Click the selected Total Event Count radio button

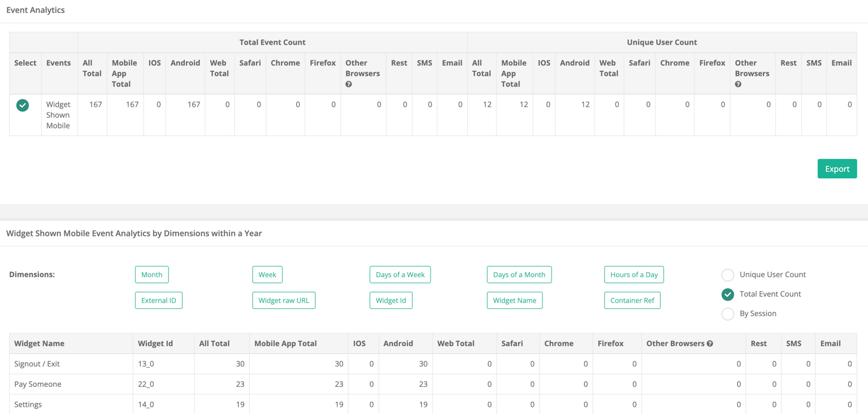[728, 294]
